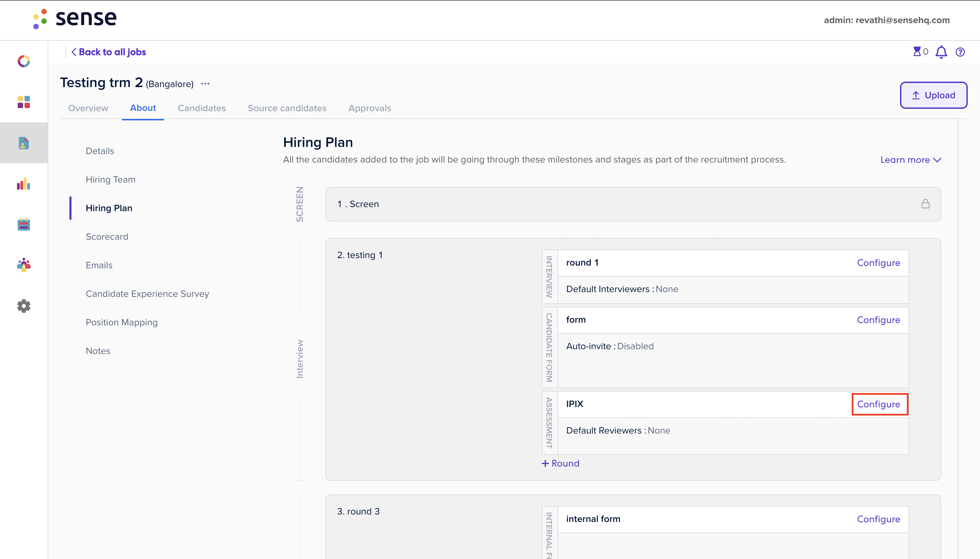Click the admin email in header
This screenshot has width=980, height=559.
pos(887,20)
